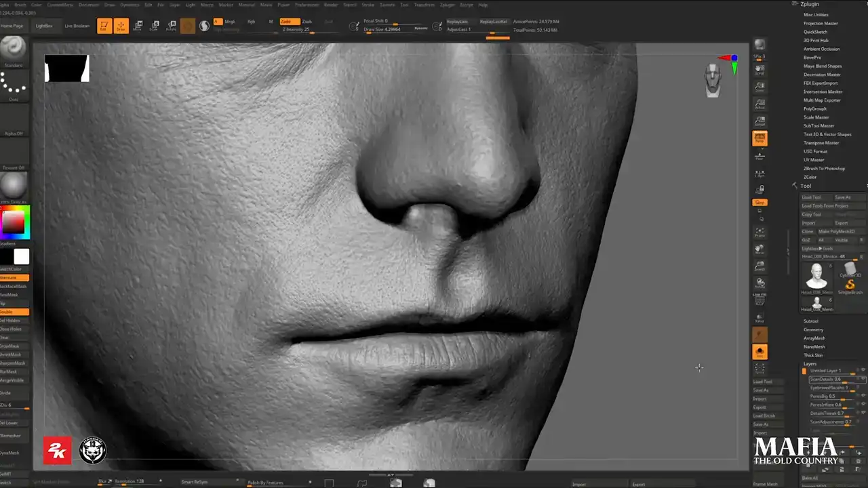This screenshot has height=488, width=868.
Task: Click the Frame icon in right shelf
Action: coord(759,232)
